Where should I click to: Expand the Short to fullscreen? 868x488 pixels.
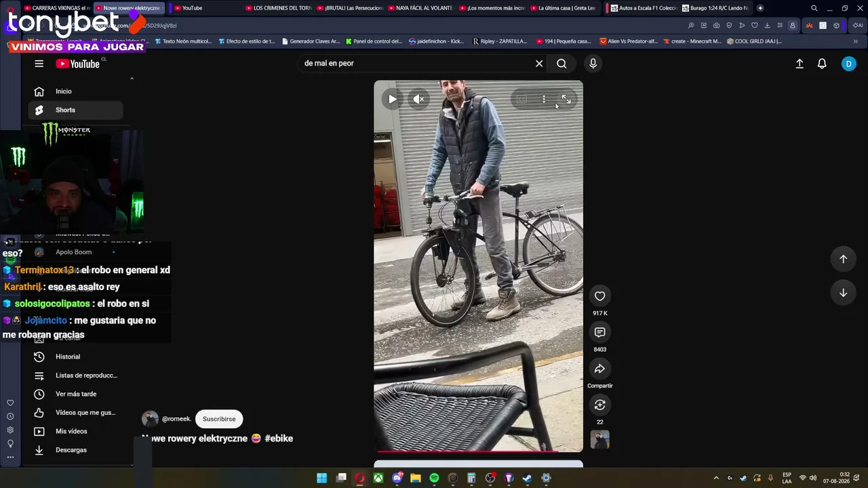click(566, 100)
